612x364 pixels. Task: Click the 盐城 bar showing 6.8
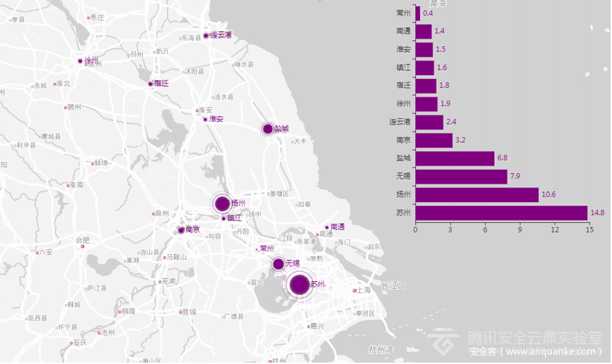pos(454,159)
